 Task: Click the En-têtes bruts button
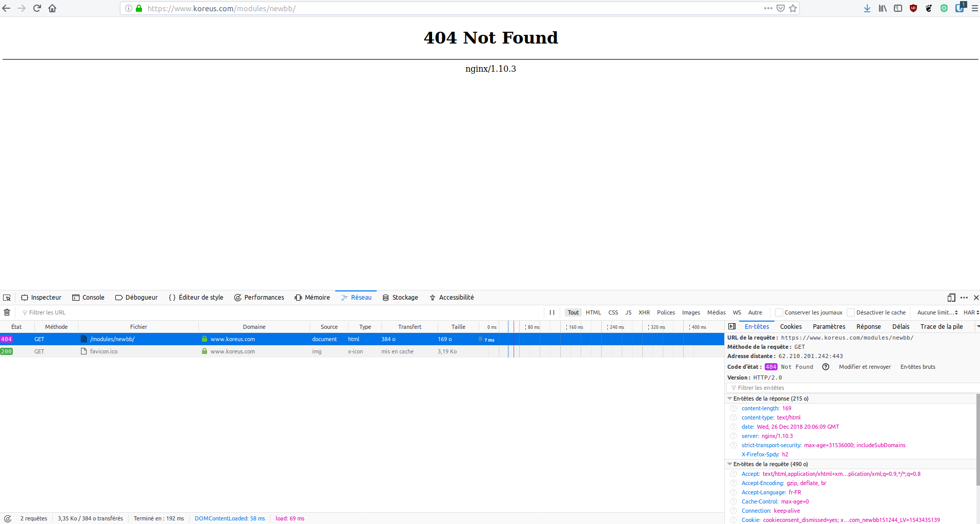[917, 367]
